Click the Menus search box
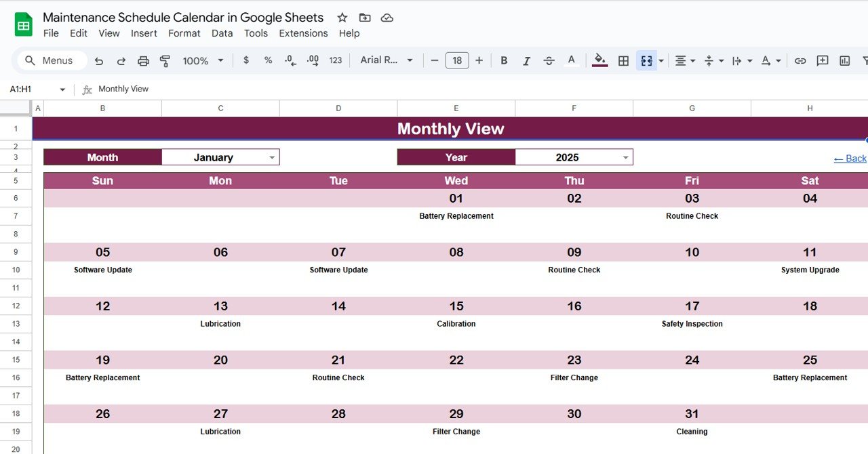Image resolution: width=868 pixels, height=454 pixels. point(53,60)
